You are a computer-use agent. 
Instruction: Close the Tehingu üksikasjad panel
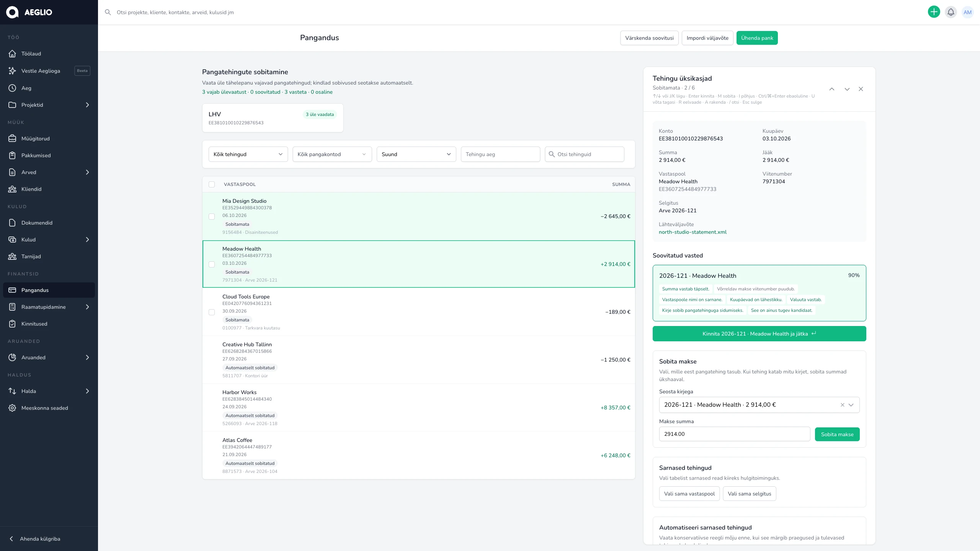(861, 89)
